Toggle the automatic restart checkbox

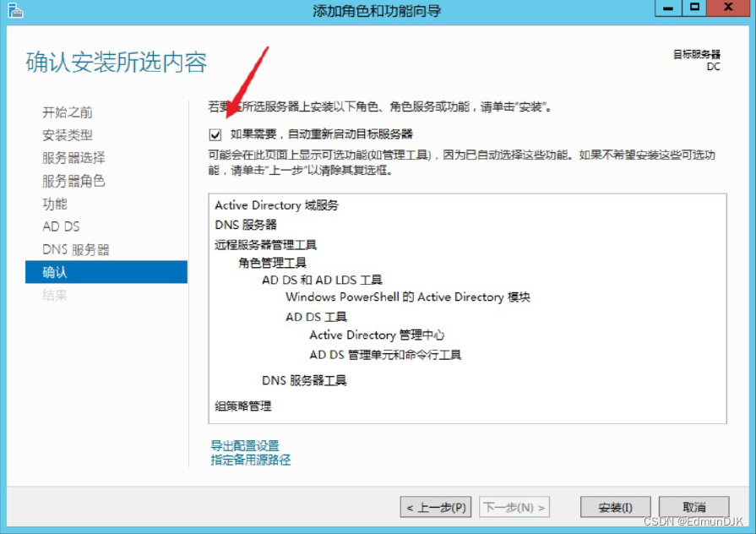[x=215, y=134]
